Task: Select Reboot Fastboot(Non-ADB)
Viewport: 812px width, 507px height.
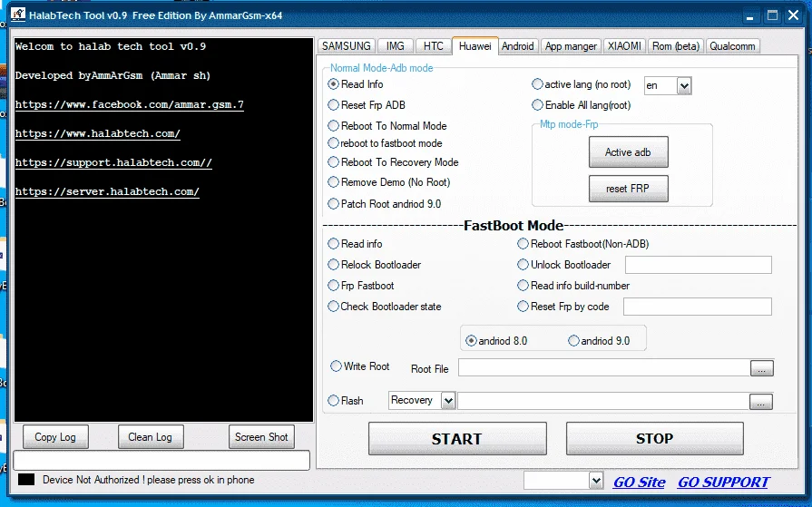Action: point(583,243)
